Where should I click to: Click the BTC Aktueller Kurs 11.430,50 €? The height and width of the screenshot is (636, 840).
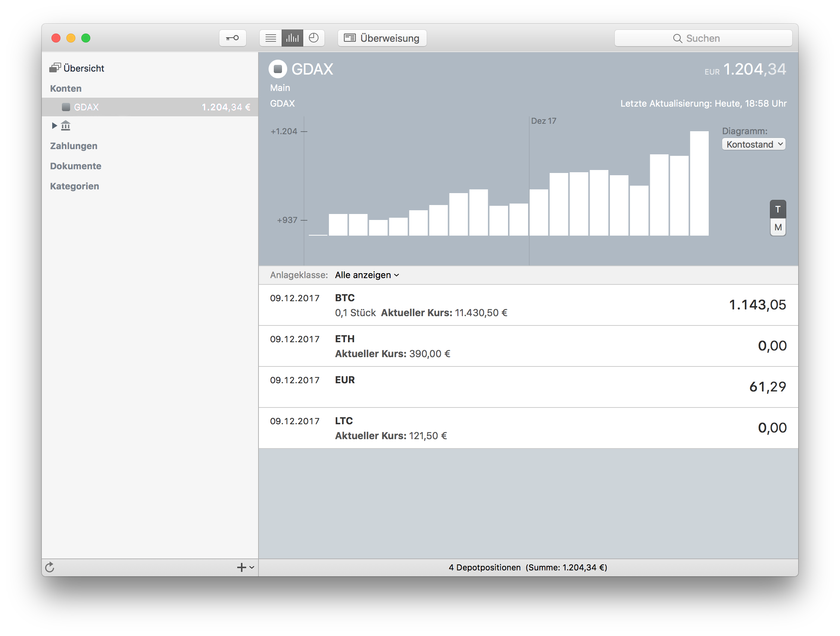(444, 313)
